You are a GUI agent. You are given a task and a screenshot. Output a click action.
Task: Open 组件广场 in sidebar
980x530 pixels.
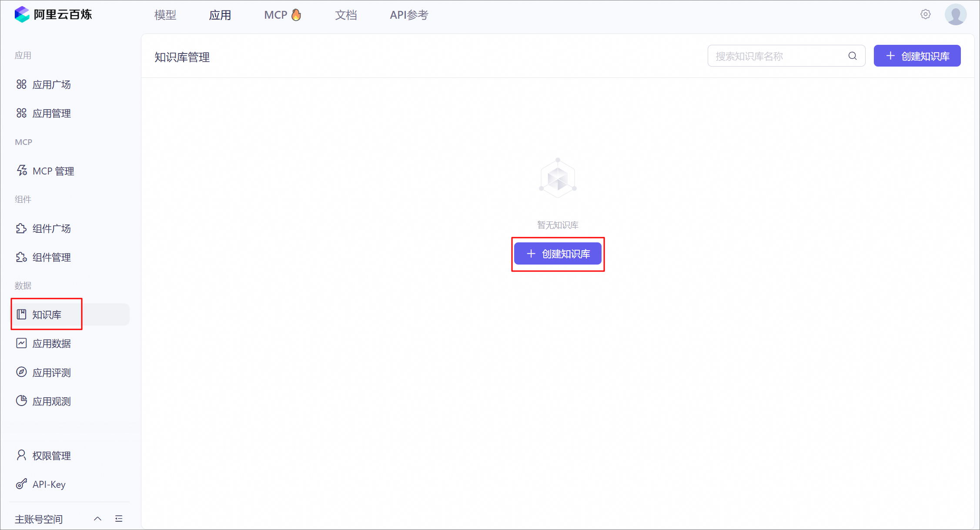(x=51, y=228)
